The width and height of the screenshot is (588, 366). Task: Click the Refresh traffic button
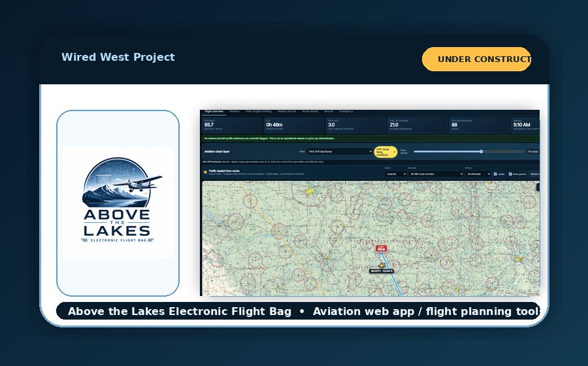point(534,174)
